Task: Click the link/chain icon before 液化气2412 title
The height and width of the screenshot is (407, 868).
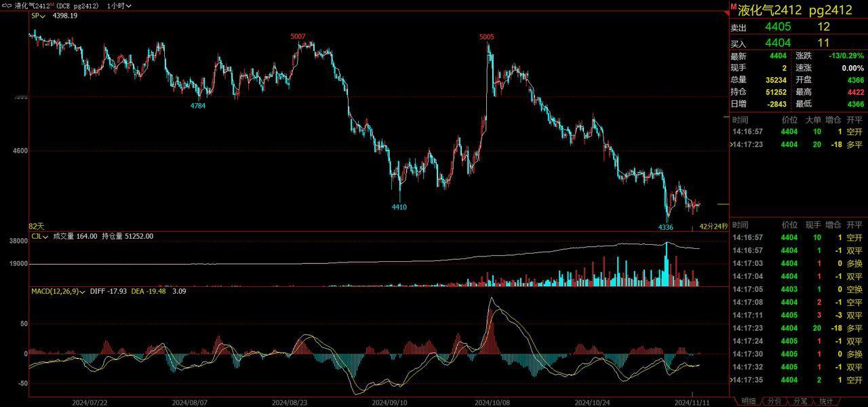Action: coord(7,5)
